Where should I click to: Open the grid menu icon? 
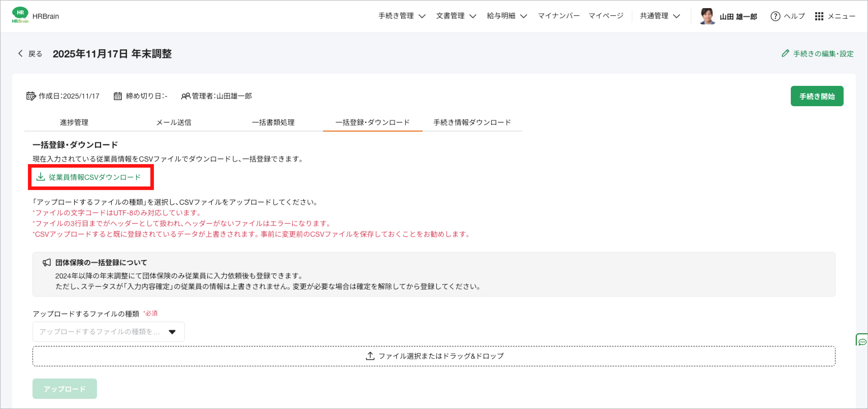(x=819, y=16)
